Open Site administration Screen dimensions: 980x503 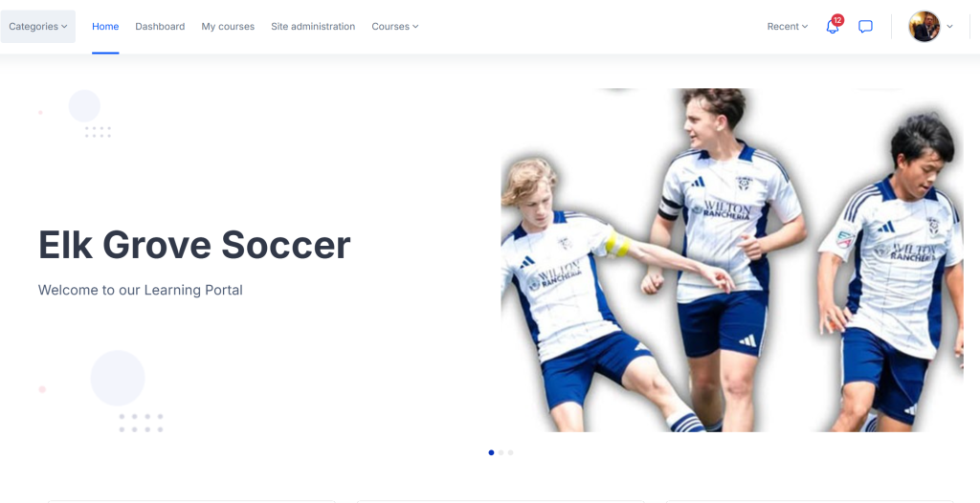pyautogui.click(x=313, y=26)
